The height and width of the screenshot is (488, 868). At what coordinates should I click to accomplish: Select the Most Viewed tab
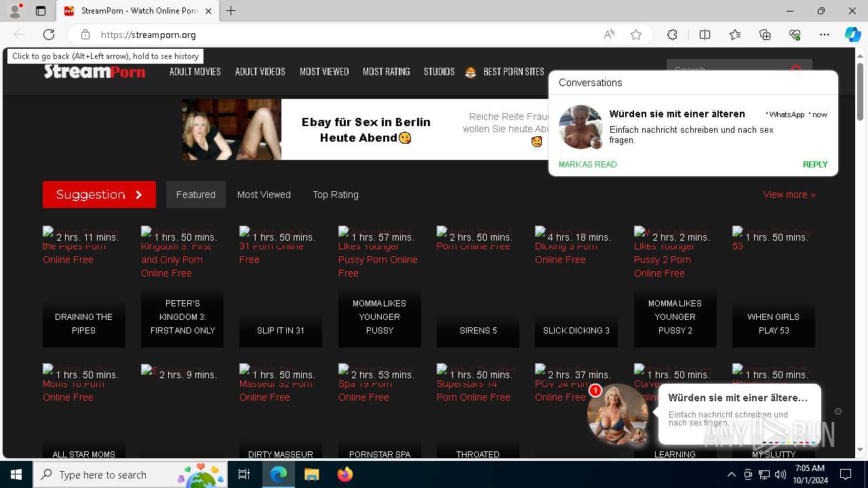264,195
